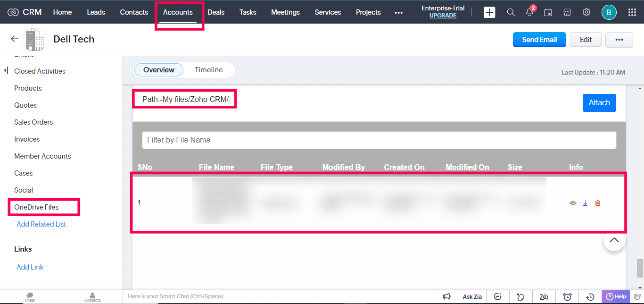
Task: Click the Edit button
Action: (586, 40)
